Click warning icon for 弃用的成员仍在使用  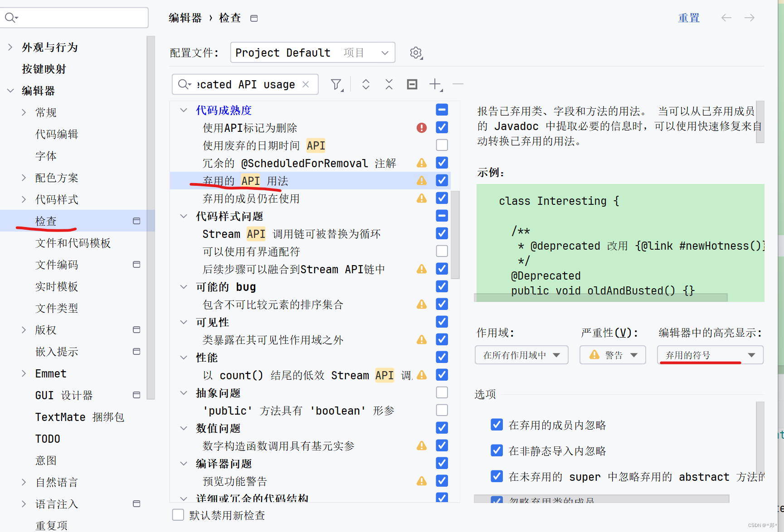pyautogui.click(x=422, y=198)
